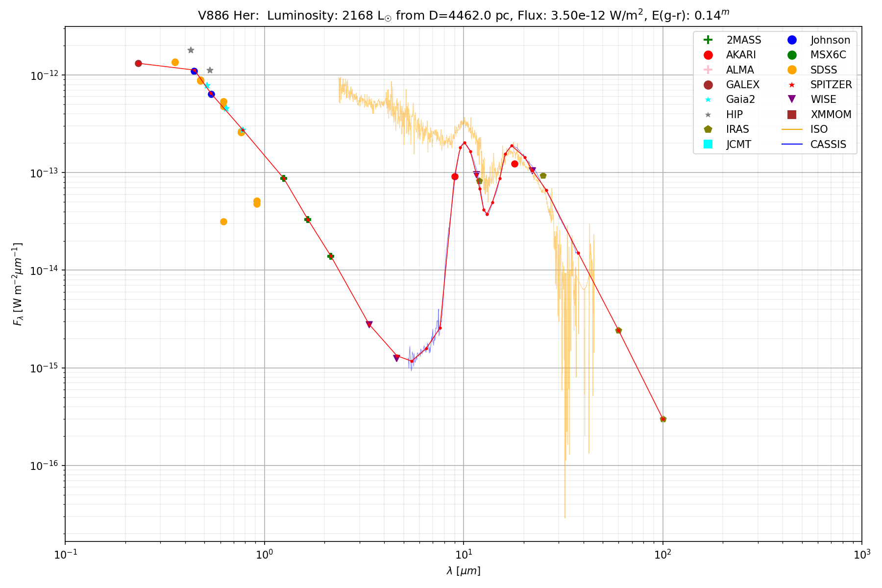Click the F_λ y-axis label
The height and width of the screenshot is (588, 882).
(x=18, y=284)
